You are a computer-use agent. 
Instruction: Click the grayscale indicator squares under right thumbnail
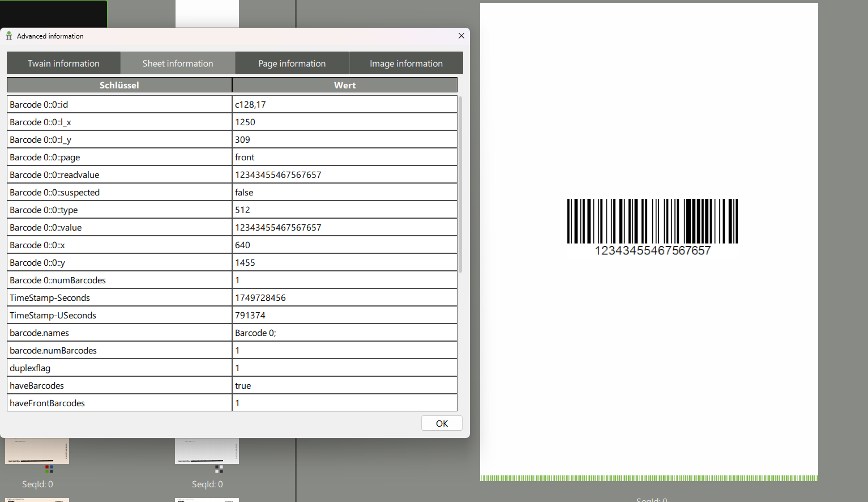(219, 469)
